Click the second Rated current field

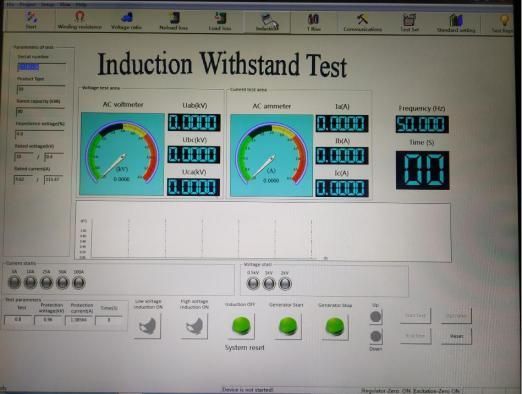click(53, 179)
